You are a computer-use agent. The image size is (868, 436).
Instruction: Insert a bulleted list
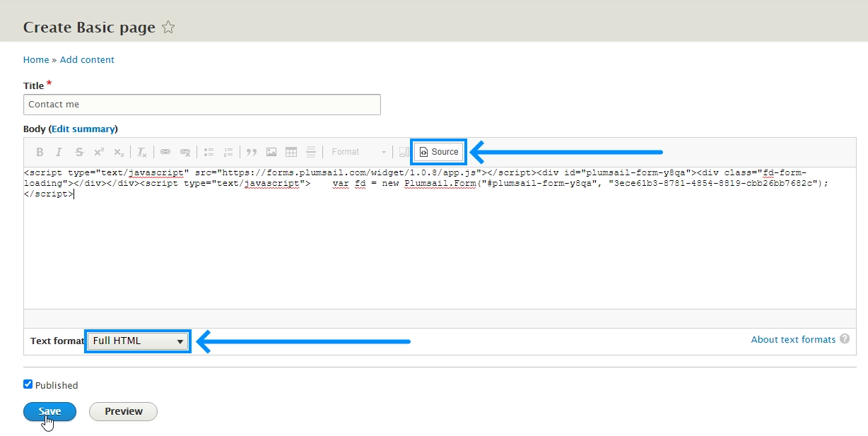[x=209, y=152]
